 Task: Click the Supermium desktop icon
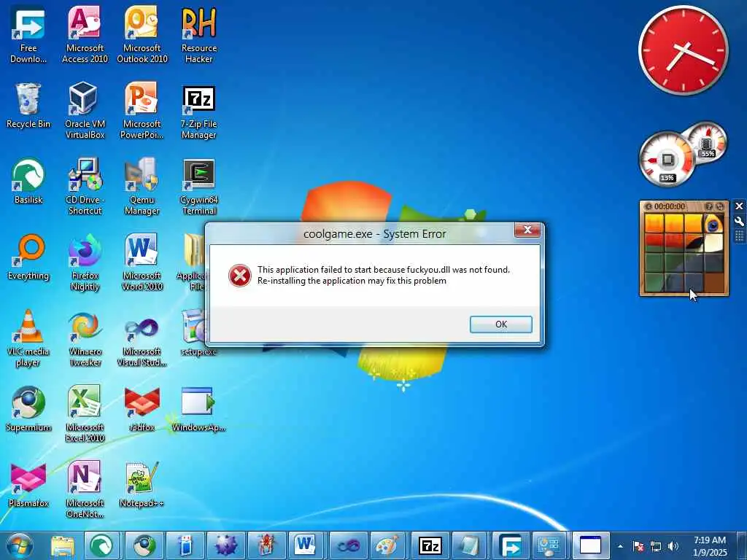(28, 409)
